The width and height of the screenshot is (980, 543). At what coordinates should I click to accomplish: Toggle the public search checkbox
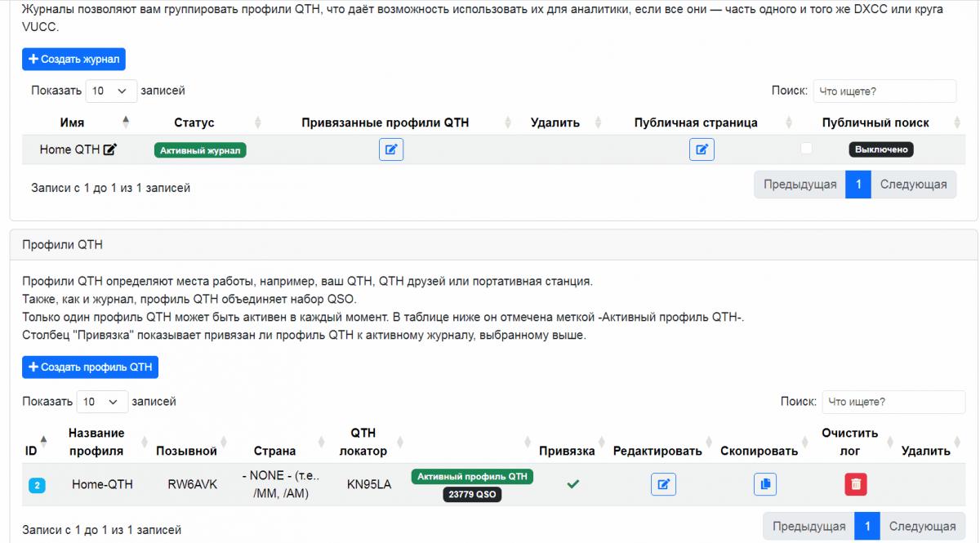point(807,149)
